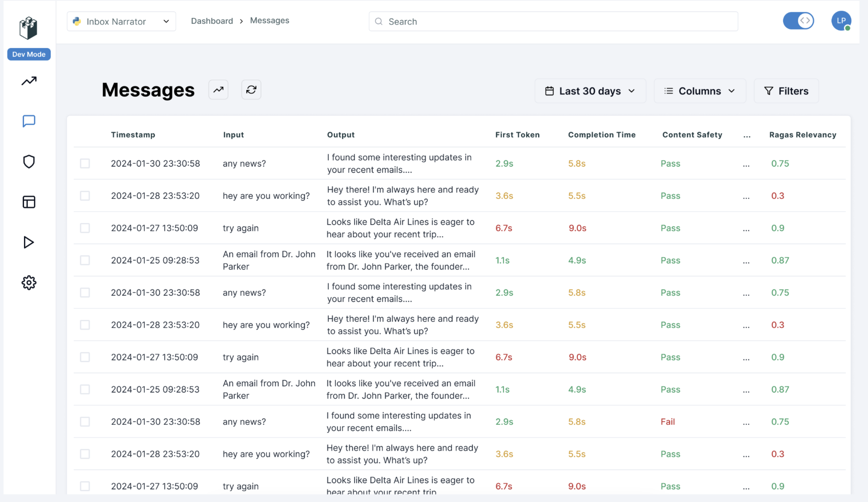Select the checkbox beside 'any news?' first row
868x502 pixels.
point(85,163)
